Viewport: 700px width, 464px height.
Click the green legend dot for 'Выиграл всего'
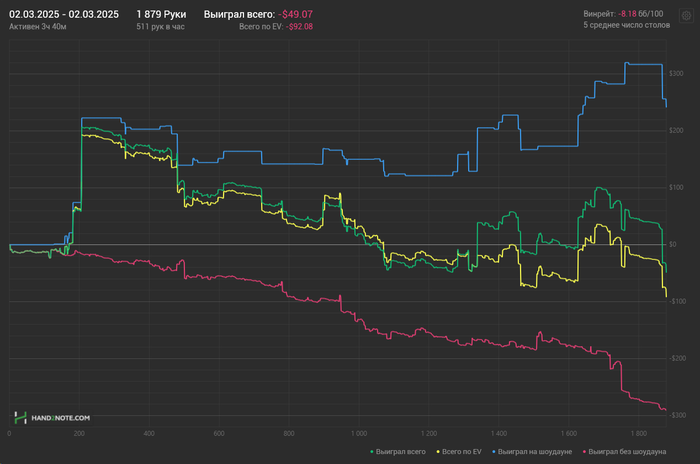pos(372,452)
